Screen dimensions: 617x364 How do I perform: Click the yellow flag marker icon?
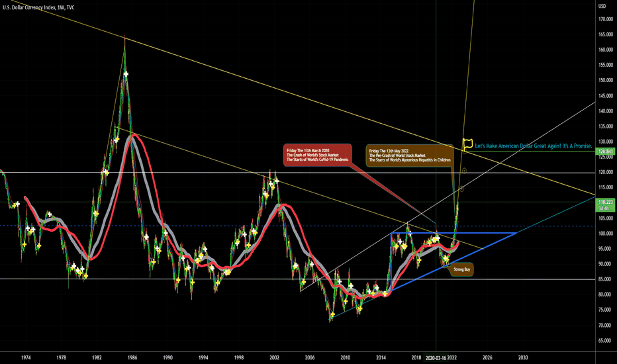[467, 144]
